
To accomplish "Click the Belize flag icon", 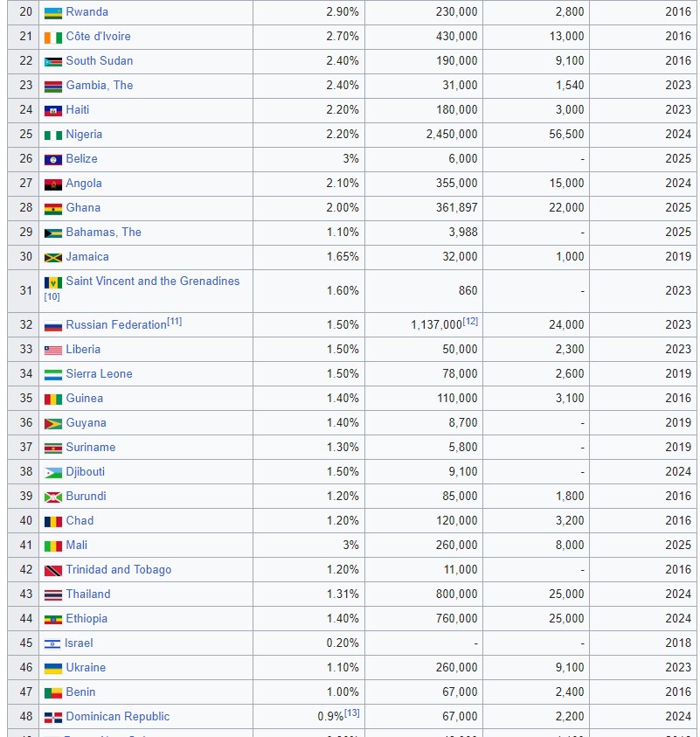I will (x=53, y=159).
